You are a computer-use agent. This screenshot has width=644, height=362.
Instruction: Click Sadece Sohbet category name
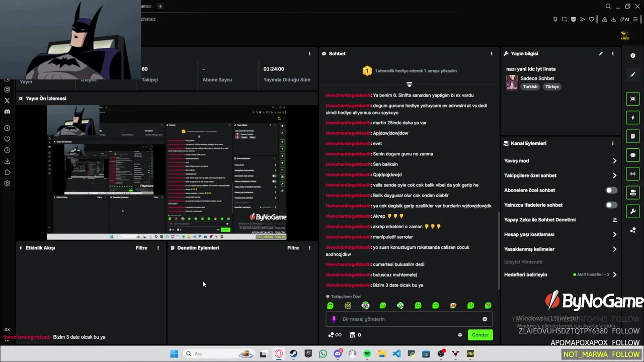(537, 78)
